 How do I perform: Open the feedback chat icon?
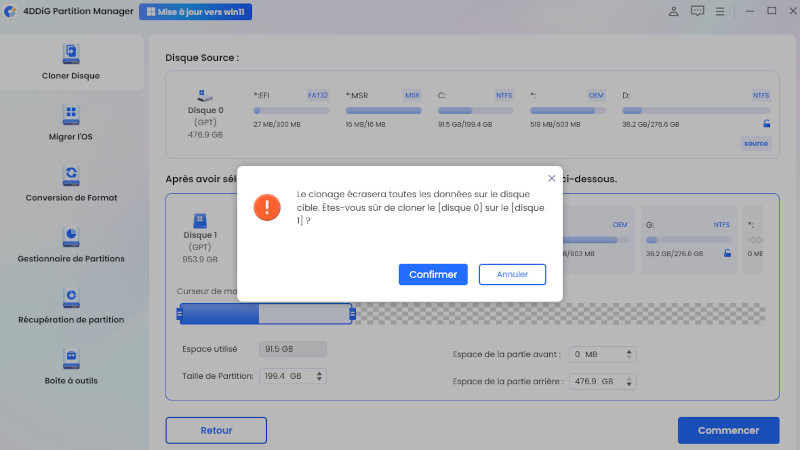697,12
